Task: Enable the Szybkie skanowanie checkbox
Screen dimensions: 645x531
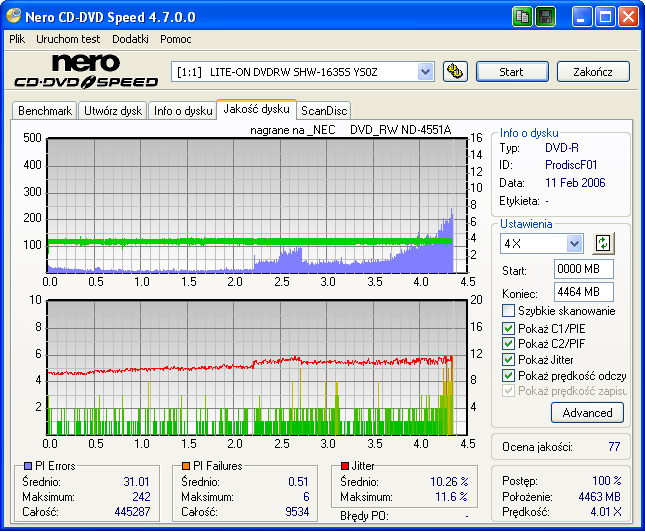Action: pyautogui.click(x=508, y=311)
